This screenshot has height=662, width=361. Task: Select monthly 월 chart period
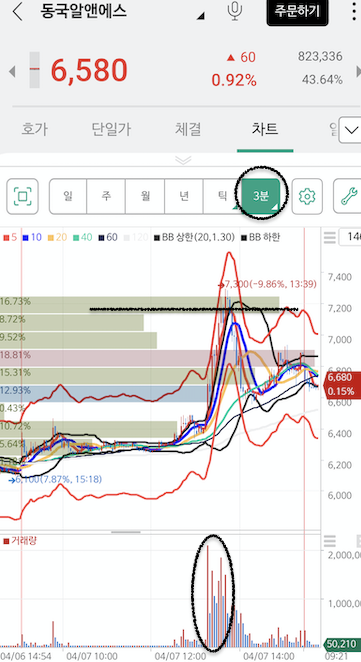pyautogui.click(x=145, y=196)
